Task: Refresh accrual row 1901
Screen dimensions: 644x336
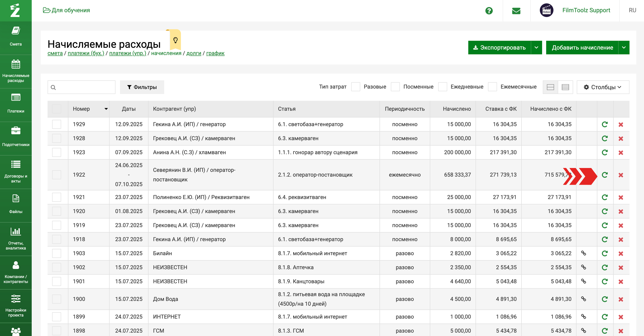Action: pyautogui.click(x=605, y=281)
